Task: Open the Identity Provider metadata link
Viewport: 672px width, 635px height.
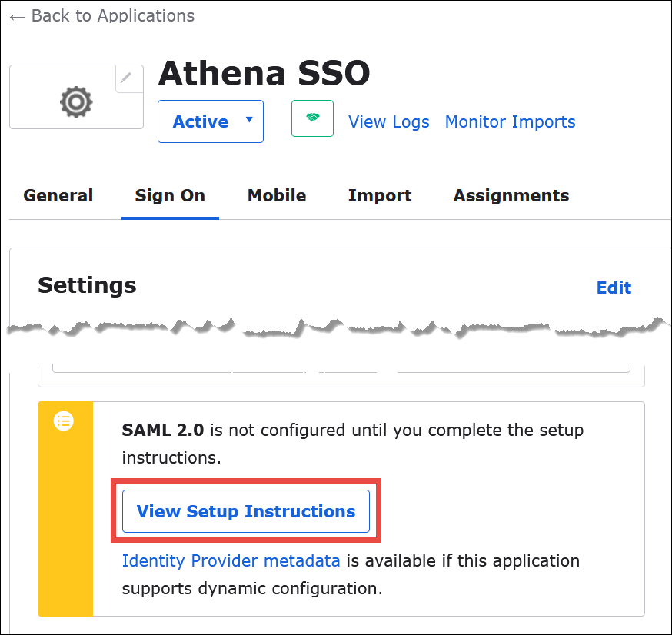Action: click(x=231, y=560)
